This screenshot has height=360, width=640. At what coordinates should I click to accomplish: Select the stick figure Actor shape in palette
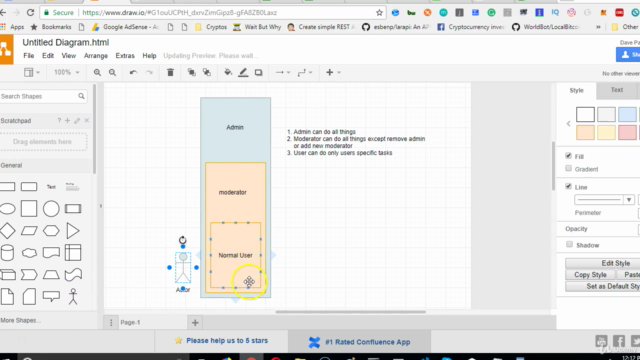click(73, 296)
